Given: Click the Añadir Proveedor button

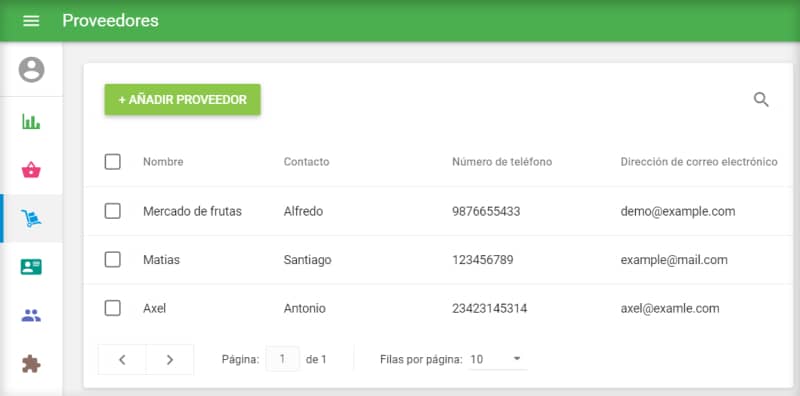Looking at the screenshot, I should tap(183, 100).
